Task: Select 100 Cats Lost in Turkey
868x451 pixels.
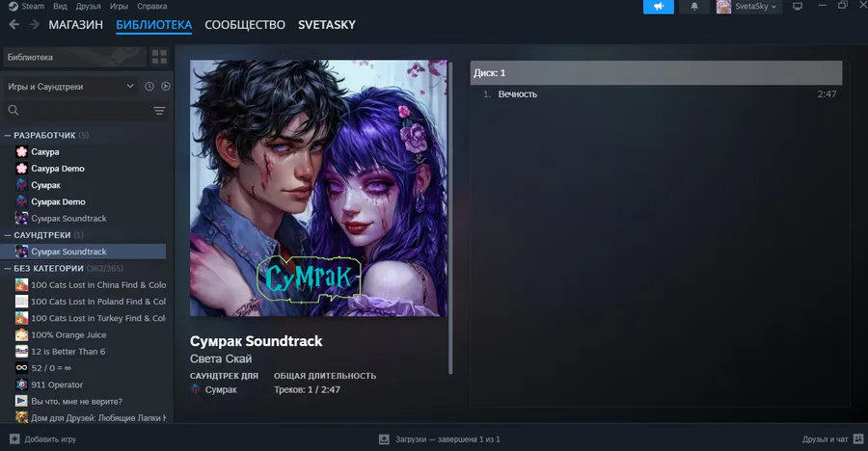Action: tap(98, 318)
